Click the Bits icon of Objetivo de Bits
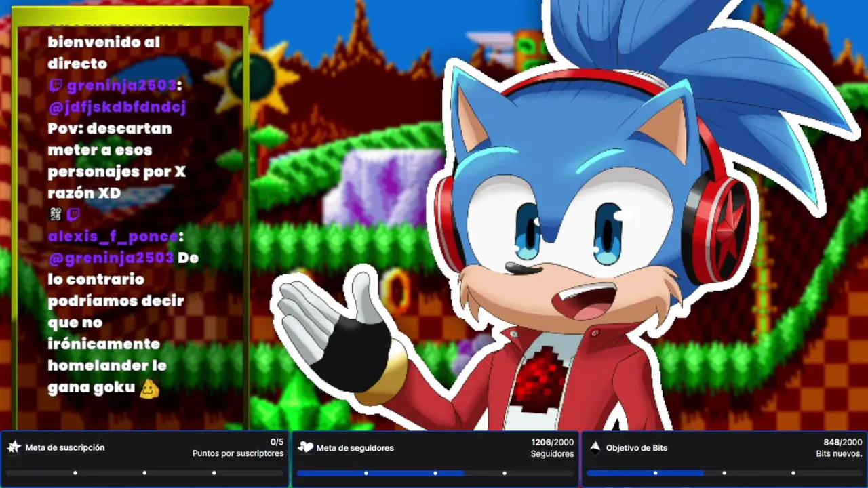The width and height of the screenshot is (868, 488). point(595,447)
